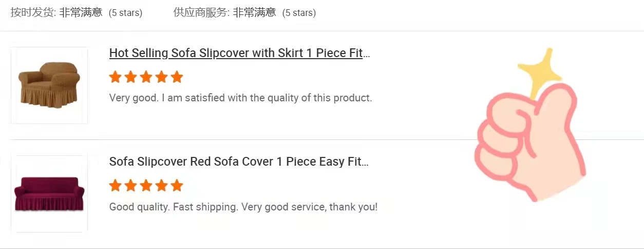Click the third star of the brown sofa review

click(146, 77)
